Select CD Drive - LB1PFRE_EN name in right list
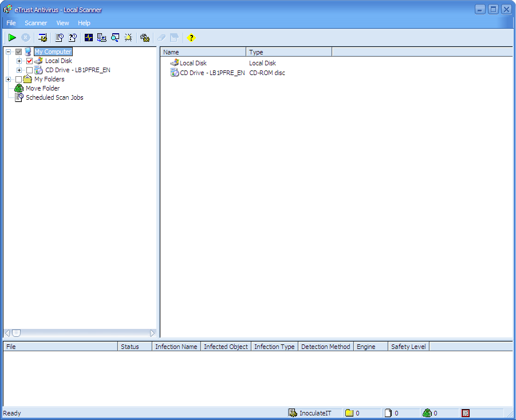The image size is (516, 420). tap(212, 73)
